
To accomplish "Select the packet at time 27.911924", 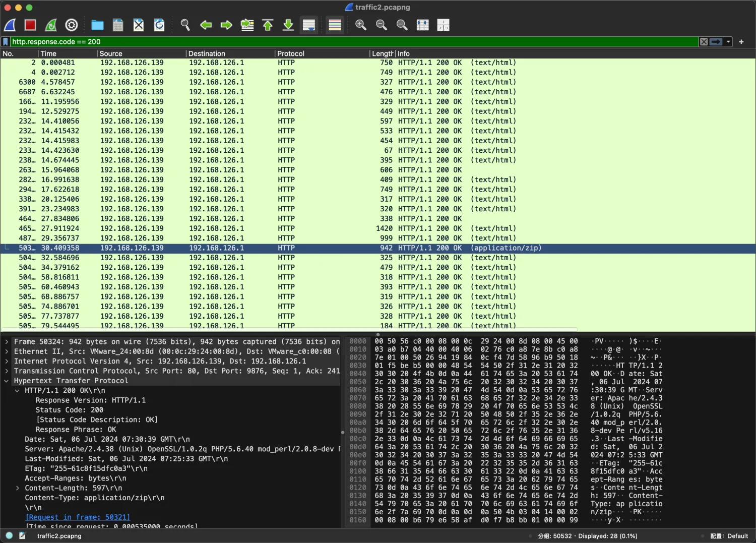I will click(378, 228).
